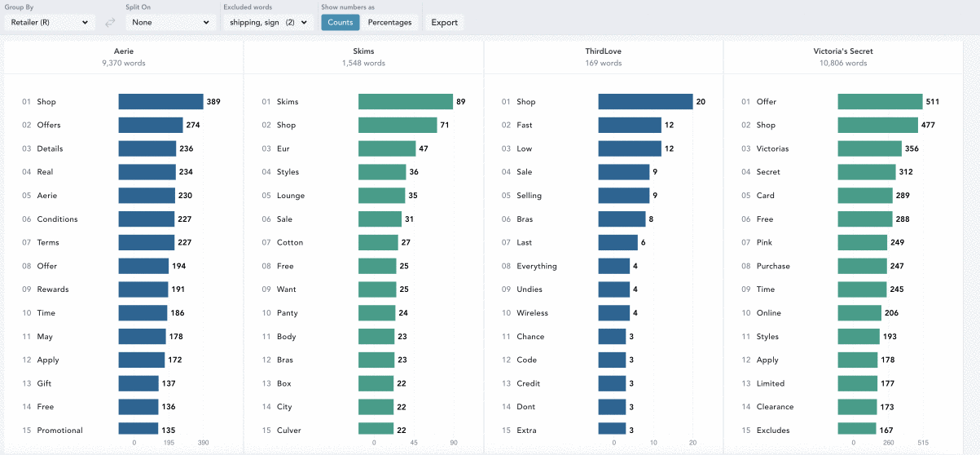Select the word Selling in ThirdLove
The width and height of the screenshot is (980, 455).
[529, 196]
